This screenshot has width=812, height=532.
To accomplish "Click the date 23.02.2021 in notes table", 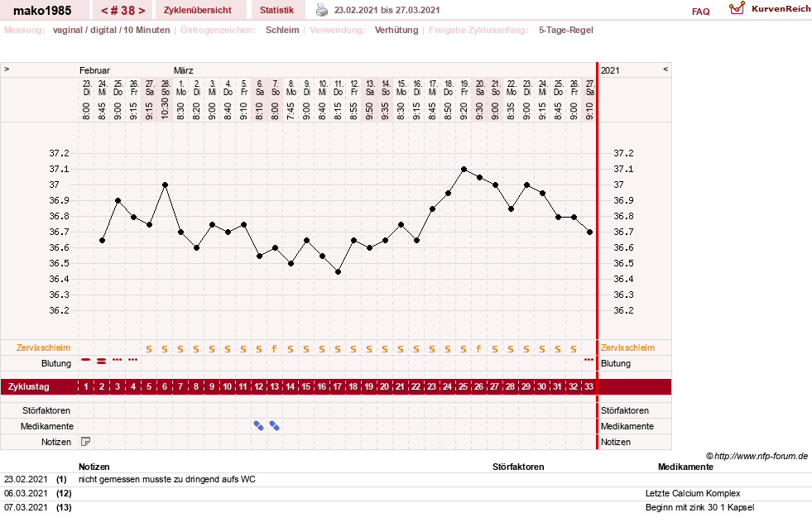I will click(26, 479).
